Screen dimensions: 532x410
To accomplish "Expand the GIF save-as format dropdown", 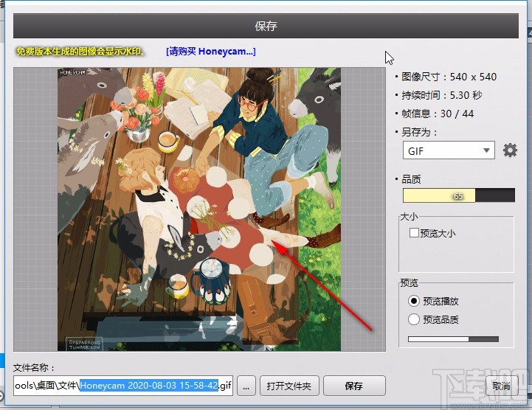I will pyautogui.click(x=449, y=150).
